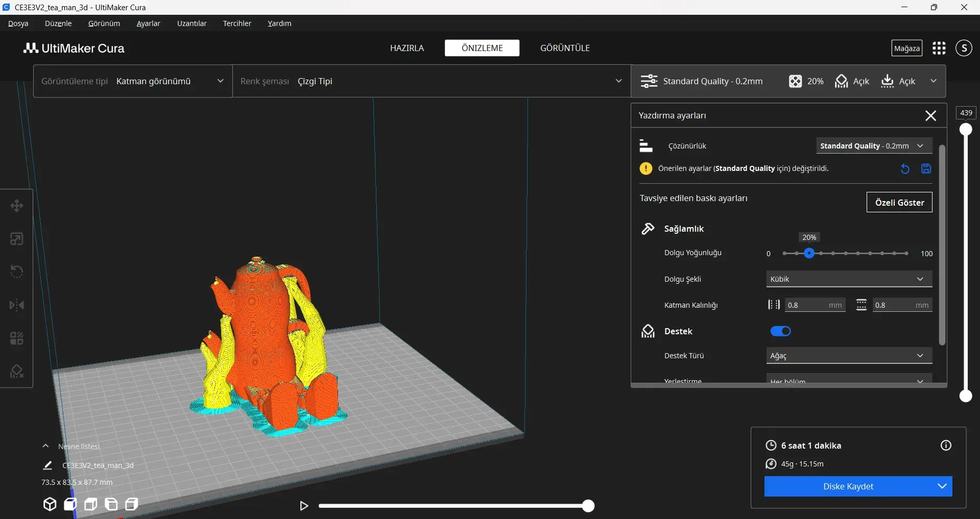Select CE3E3V2_tea_man_3d in object list
The width and height of the screenshot is (980, 519).
98,465
